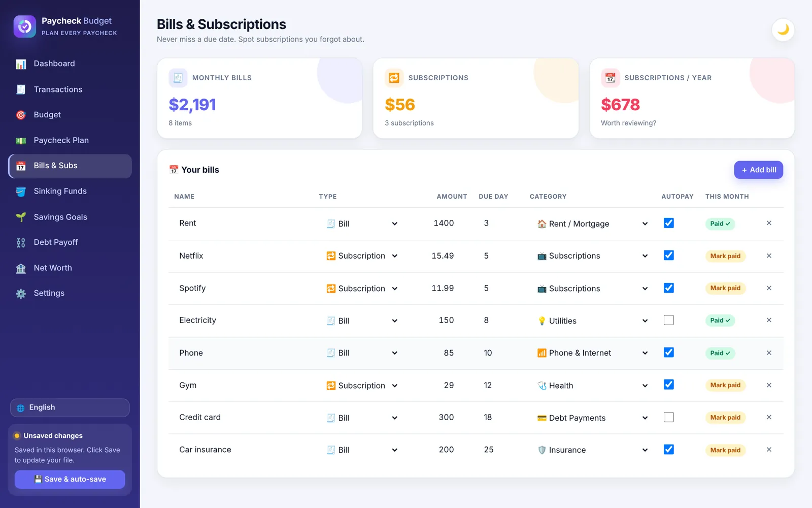
Task: Click the Dashboard chart icon in sidebar
Action: 21,64
